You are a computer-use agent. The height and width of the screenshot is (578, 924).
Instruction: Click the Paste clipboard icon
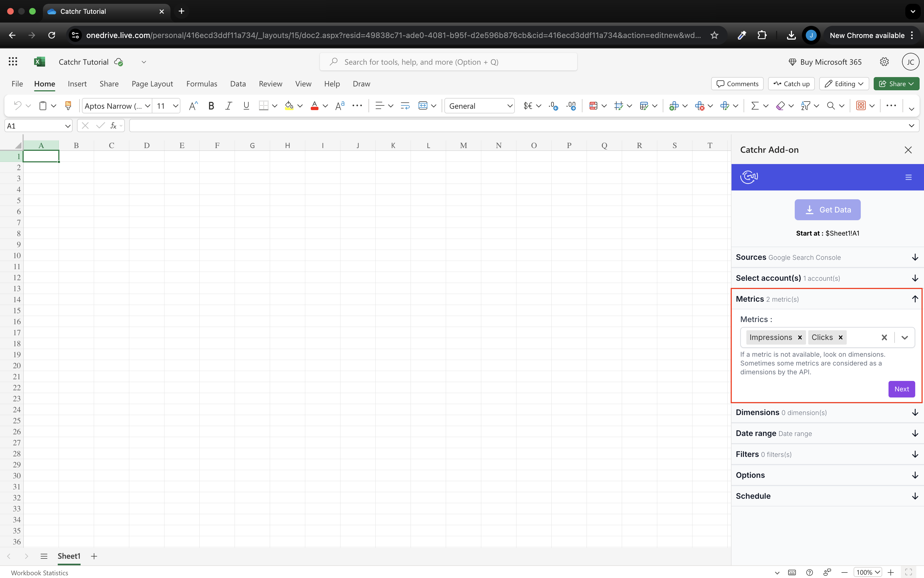[43, 106]
